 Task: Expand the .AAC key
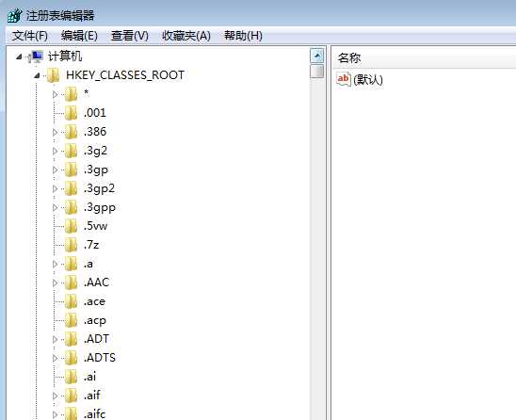(x=55, y=283)
